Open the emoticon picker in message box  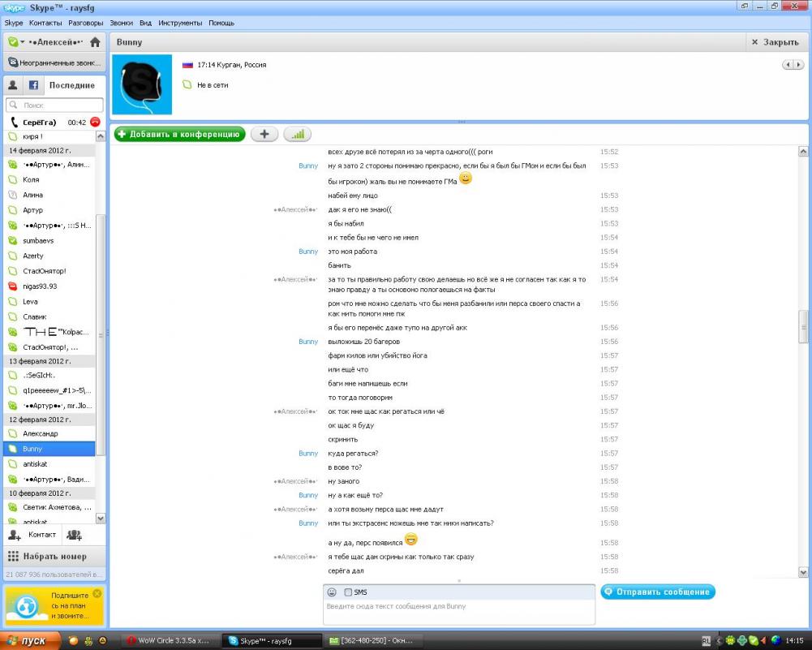point(332,592)
